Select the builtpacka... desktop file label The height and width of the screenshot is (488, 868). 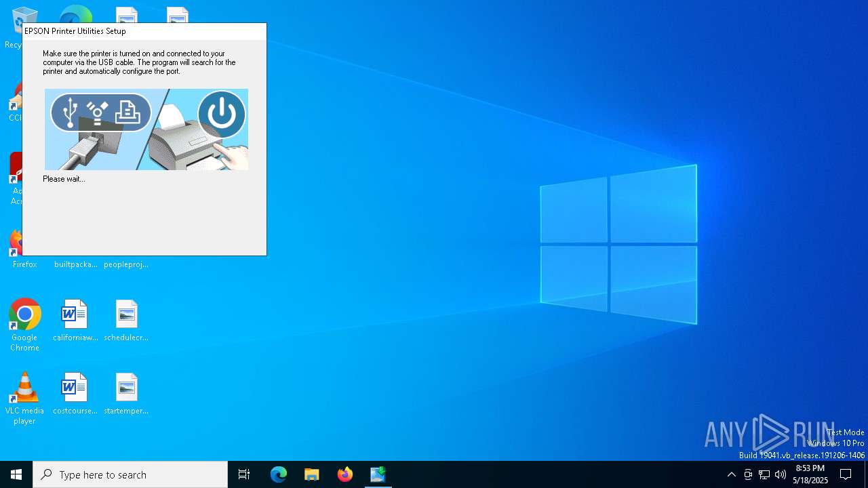coord(76,264)
